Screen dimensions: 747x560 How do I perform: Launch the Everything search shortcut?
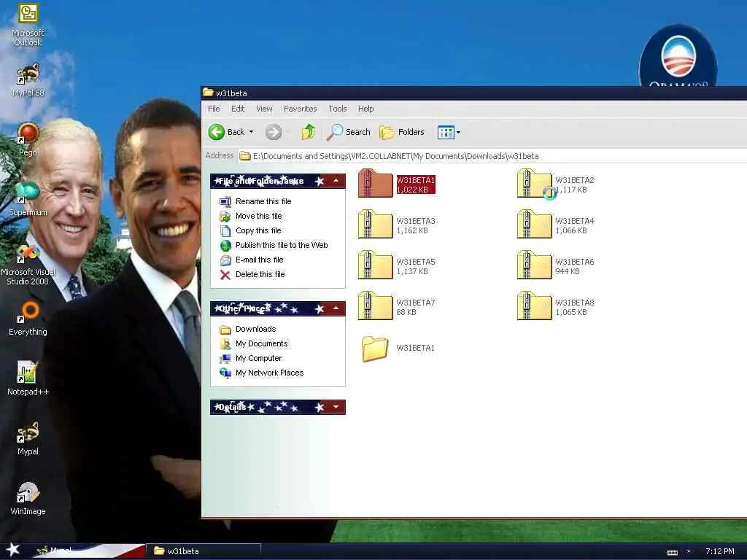coord(28,319)
